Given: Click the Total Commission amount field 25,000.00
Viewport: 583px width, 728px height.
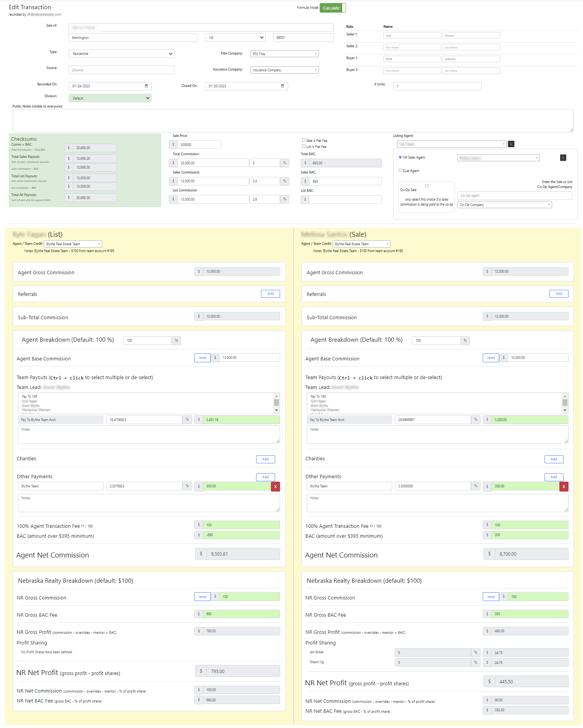Looking at the screenshot, I should pos(213,163).
